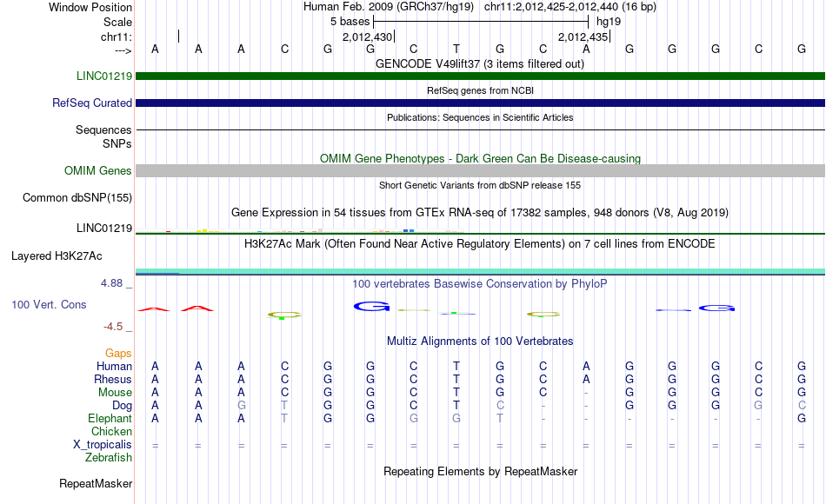
Task: Click the -4.5 PhyloP lower scale value
Action: (113, 327)
